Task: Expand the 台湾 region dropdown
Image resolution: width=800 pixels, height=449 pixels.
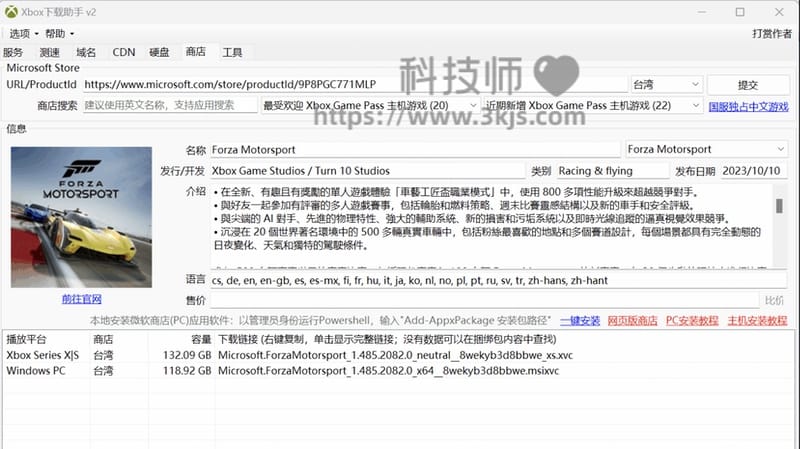Action: [666, 85]
